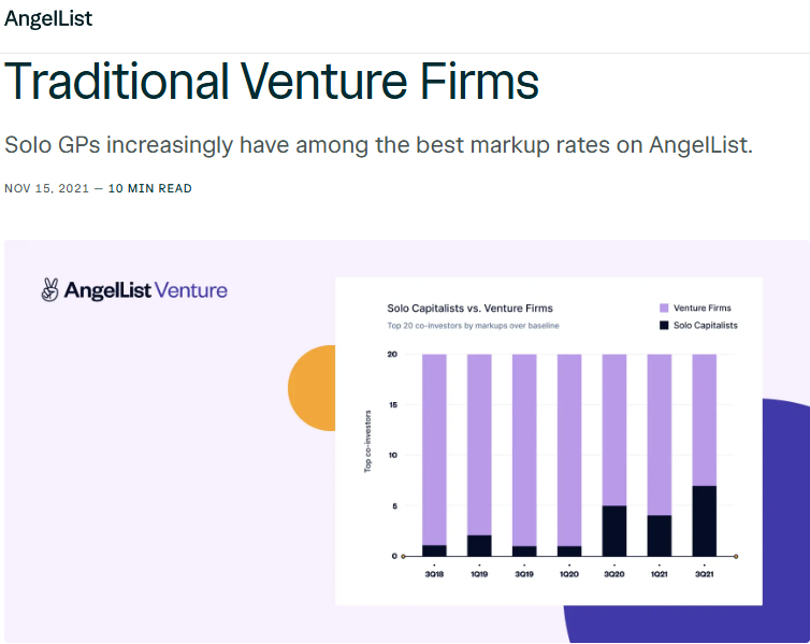810x644 pixels.
Task: Click the AngelList Venture wordmark
Action: coord(146,290)
